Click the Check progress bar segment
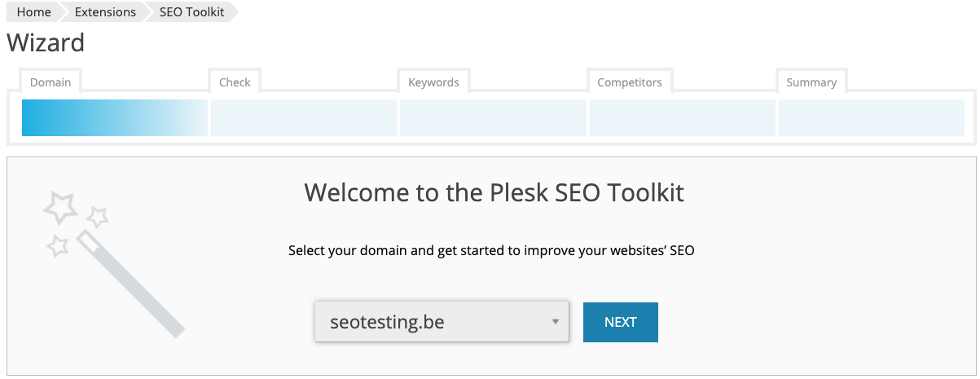 tap(304, 118)
